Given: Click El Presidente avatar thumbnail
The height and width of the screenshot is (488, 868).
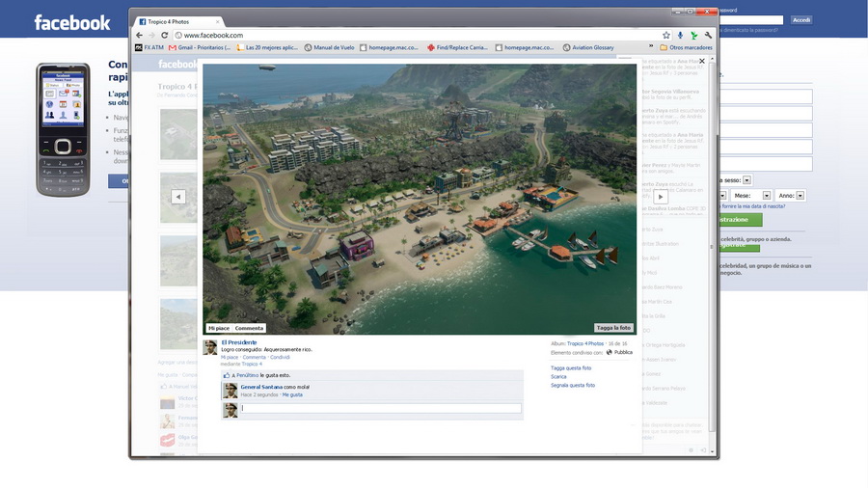Looking at the screenshot, I should pyautogui.click(x=210, y=347).
